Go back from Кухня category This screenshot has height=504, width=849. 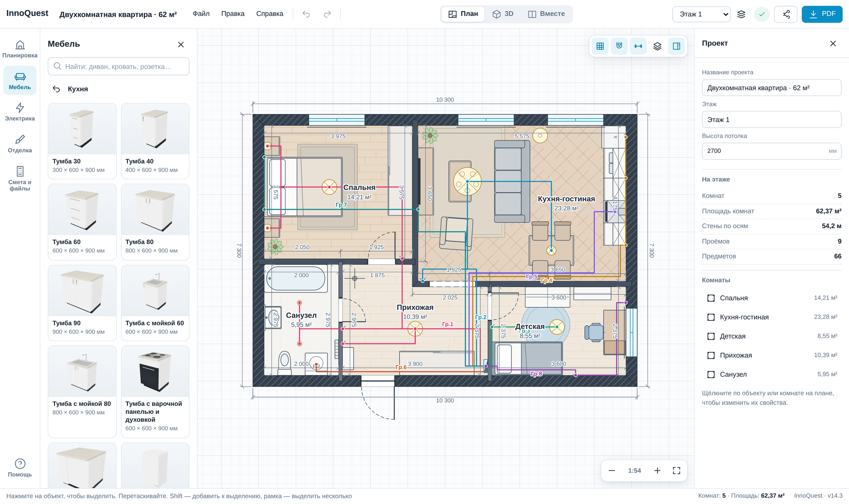pyautogui.click(x=56, y=89)
